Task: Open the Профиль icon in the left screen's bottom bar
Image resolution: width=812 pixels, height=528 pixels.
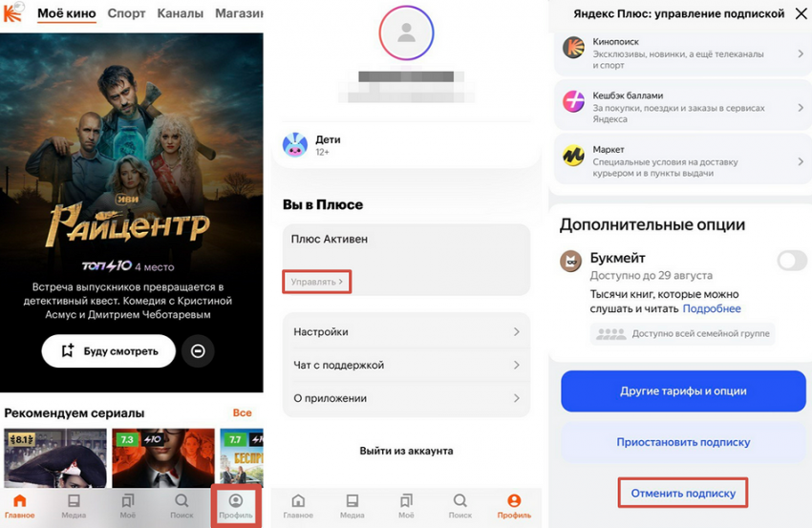Action: click(x=236, y=500)
